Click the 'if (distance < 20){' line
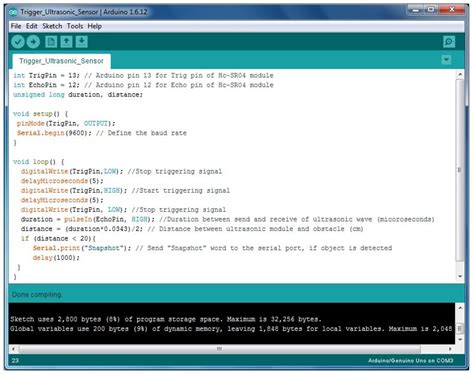 [58, 239]
